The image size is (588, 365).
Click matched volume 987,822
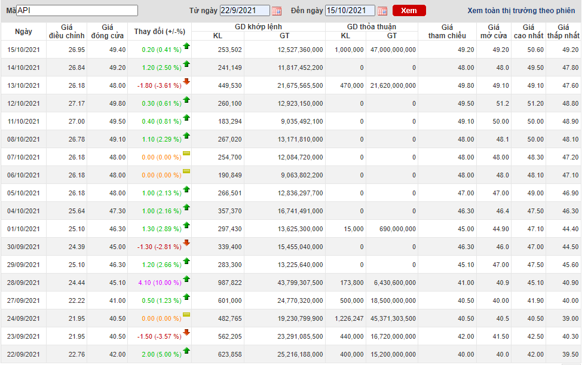(x=230, y=283)
